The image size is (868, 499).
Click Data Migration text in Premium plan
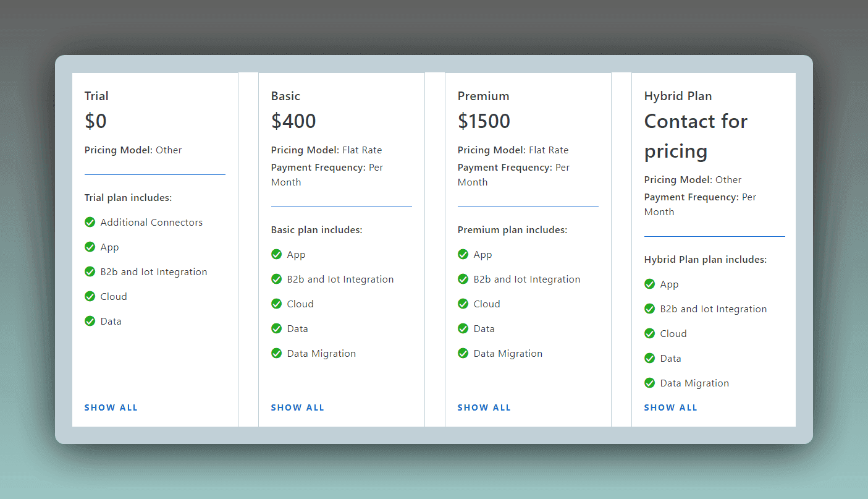point(508,354)
